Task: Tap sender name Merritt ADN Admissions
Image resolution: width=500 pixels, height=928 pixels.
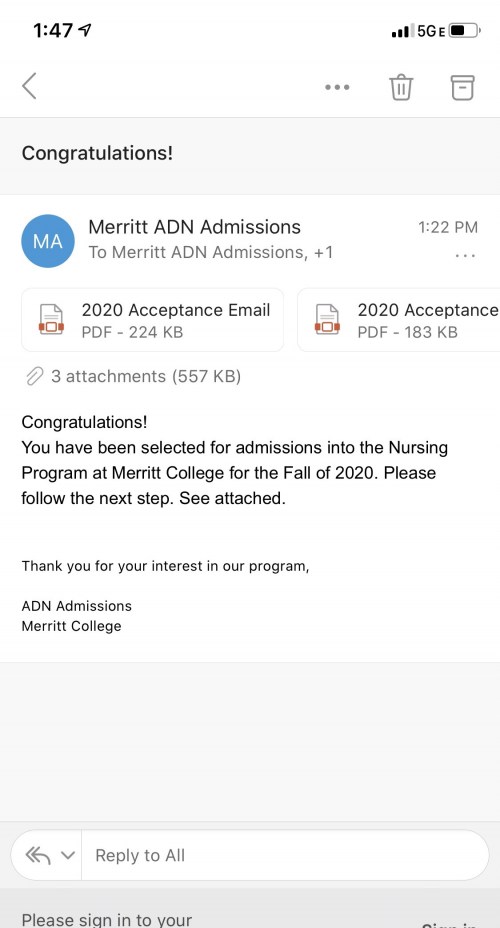Action: coord(194,227)
